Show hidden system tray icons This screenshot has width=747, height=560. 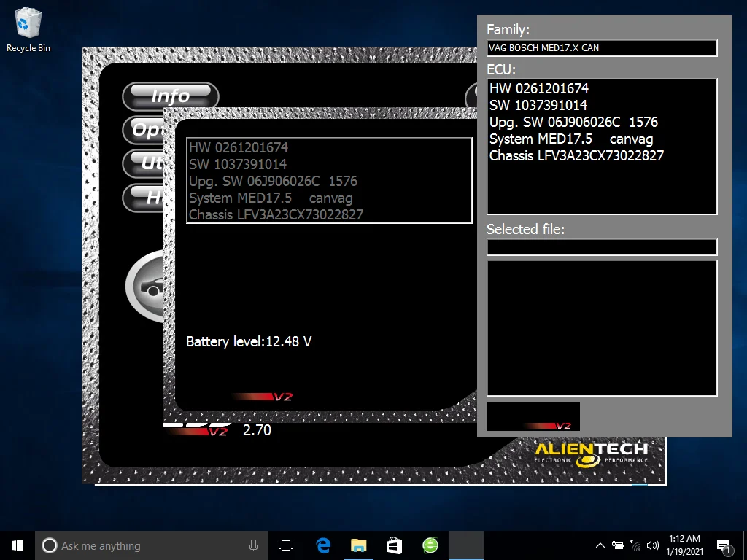tap(600, 545)
